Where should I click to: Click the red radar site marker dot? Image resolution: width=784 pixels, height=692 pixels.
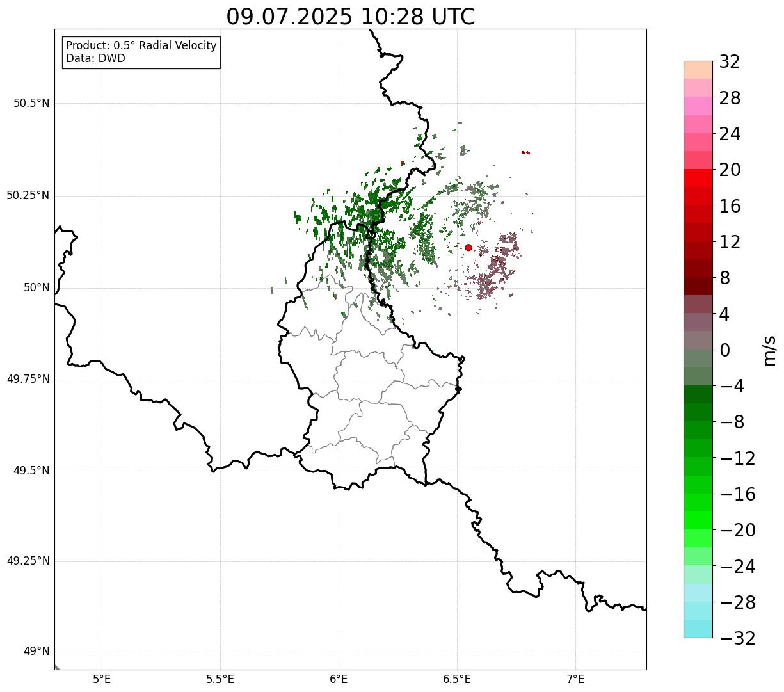pyautogui.click(x=468, y=247)
